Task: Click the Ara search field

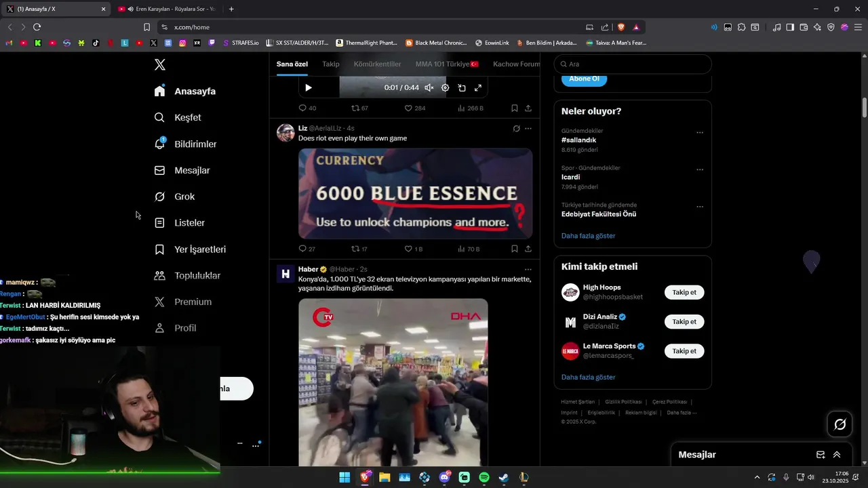Action: click(x=633, y=64)
